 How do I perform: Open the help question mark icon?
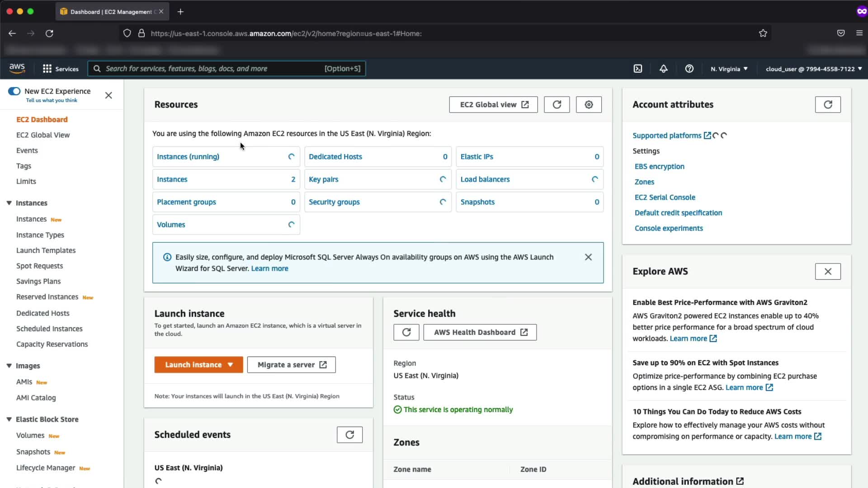point(689,69)
